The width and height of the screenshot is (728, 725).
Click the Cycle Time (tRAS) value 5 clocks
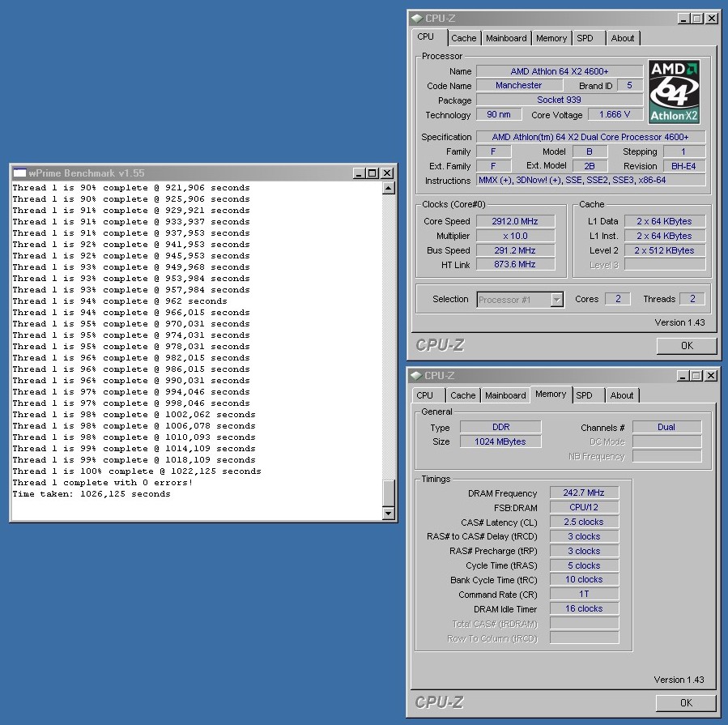584,565
